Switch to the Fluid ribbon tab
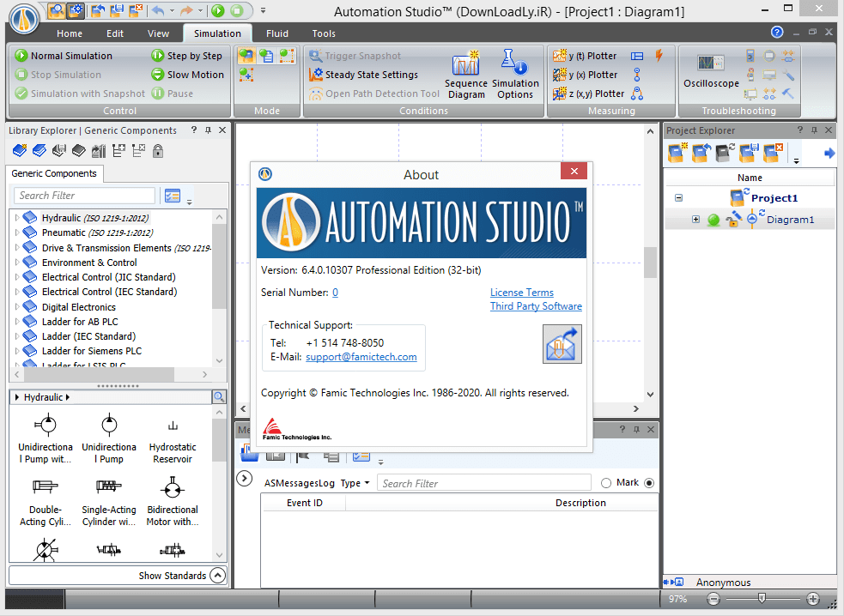Screen dimensions: 844x616 (x=276, y=33)
